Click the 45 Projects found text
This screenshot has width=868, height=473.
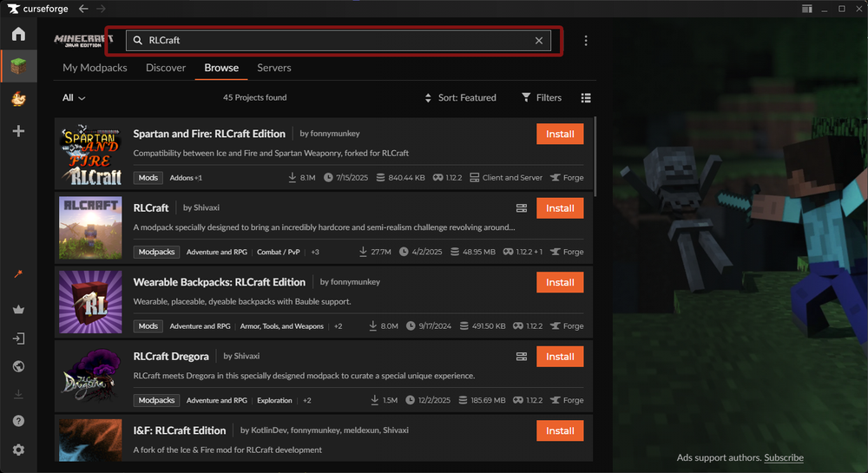[254, 97]
